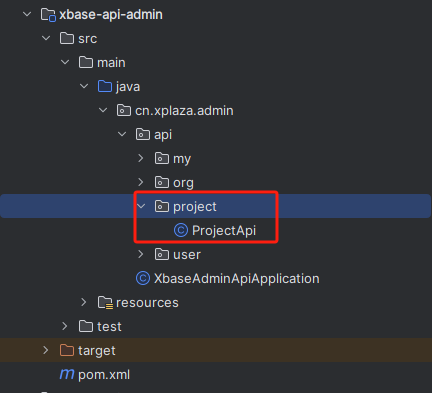Select the pom.xml file

click(104, 375)
